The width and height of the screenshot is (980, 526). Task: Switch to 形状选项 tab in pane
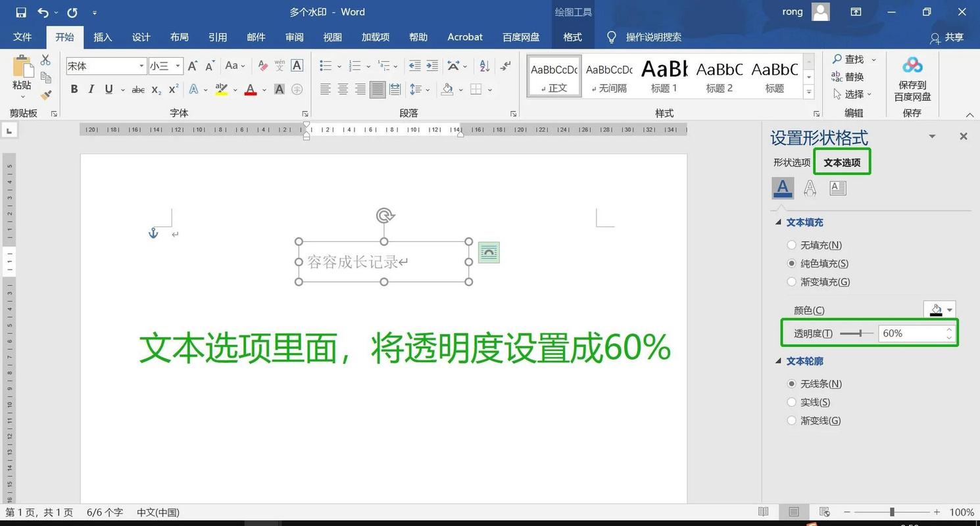[792, 162]
